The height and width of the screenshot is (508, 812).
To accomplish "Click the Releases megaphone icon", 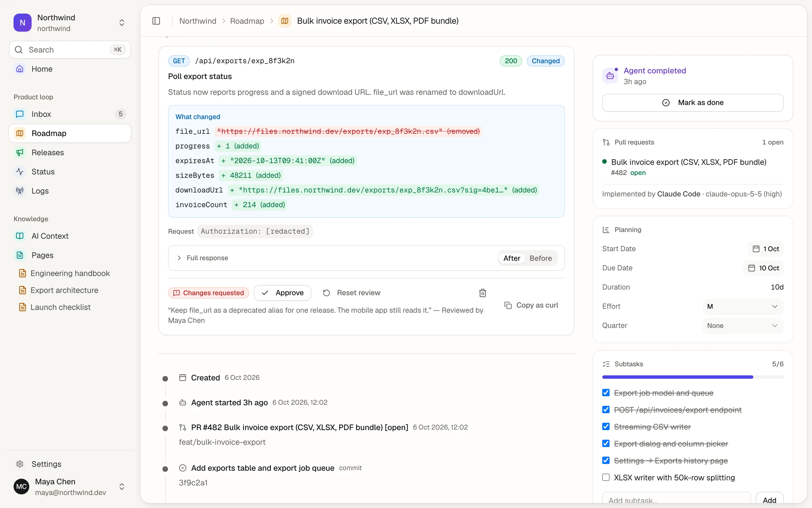I will [x=20, y=152].
